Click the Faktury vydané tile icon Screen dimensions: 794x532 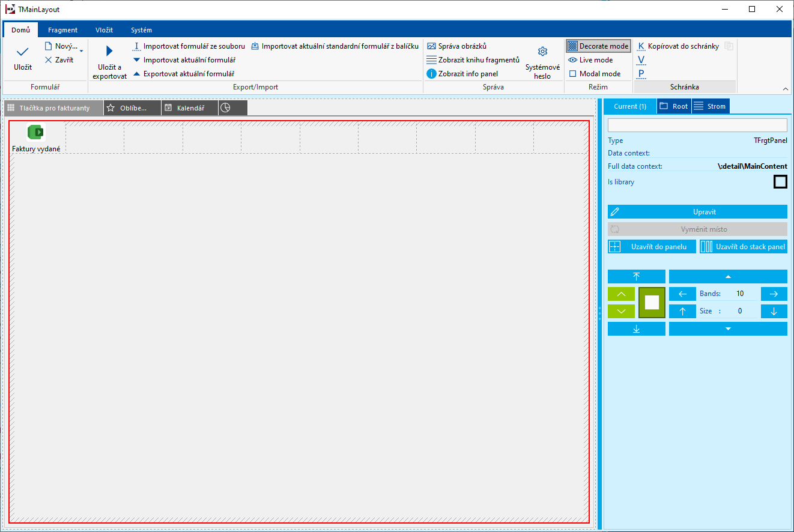pyautogui.click(x=36, y=133)
